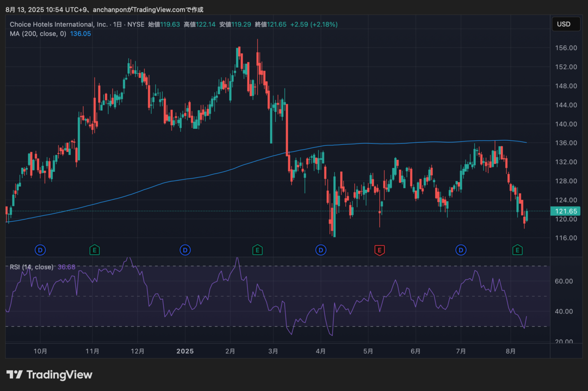
Task: Open the green earnings E marker above 11月
Action: pos(95,250)
